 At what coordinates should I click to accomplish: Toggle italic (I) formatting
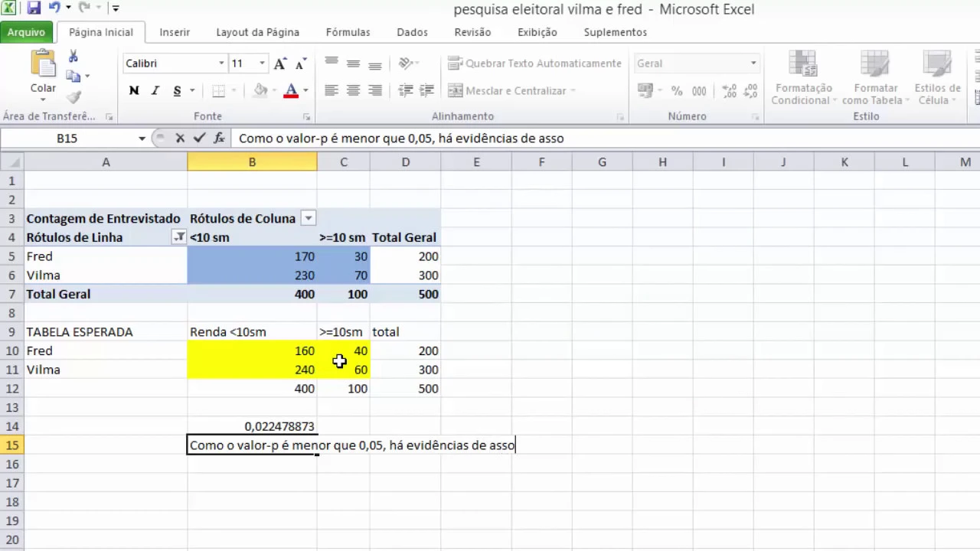coord(155,90)
